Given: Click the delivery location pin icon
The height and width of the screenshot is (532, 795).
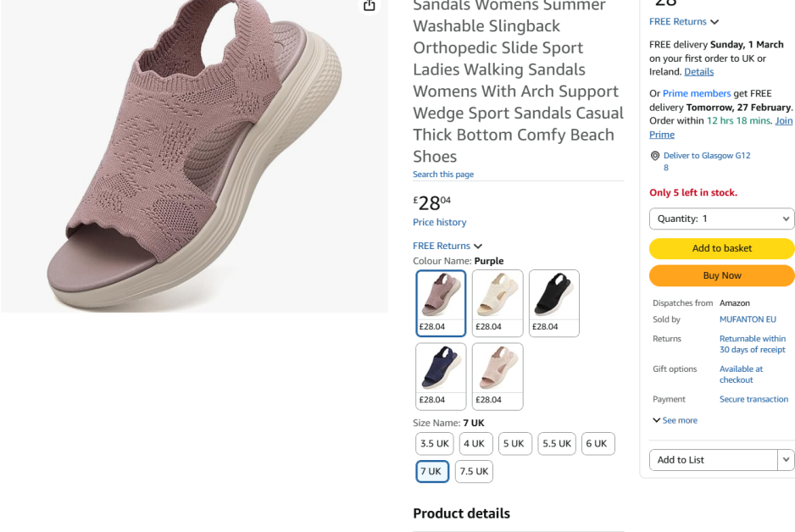Looking at the screenshot, I should tap(655, 156).
